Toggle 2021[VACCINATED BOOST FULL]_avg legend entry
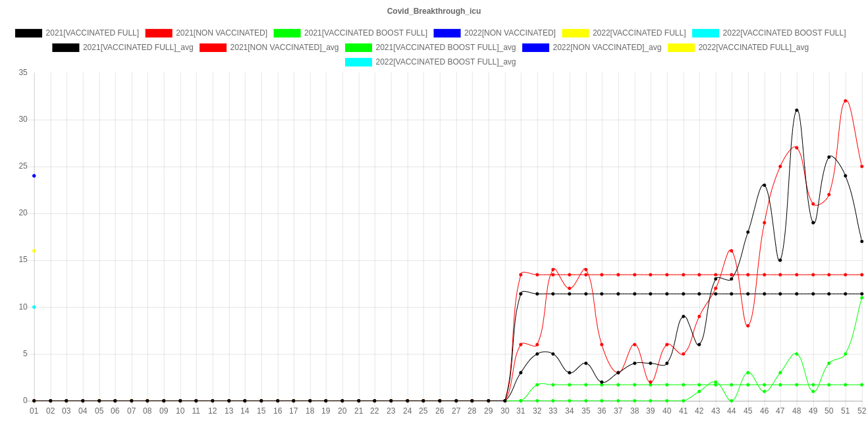Image resolution: width=868 pixels, height=434 pixels. (x=445, y=47)
